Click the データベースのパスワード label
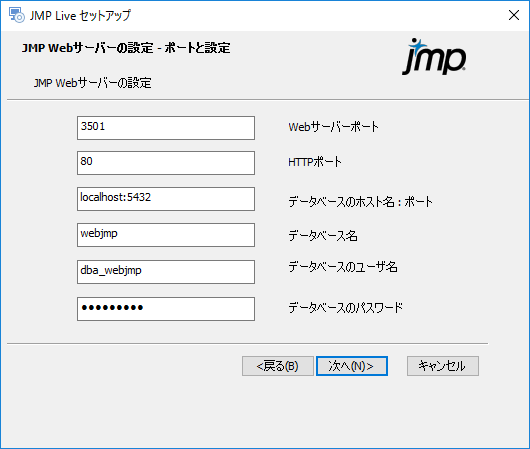The image size is (530, 449). click(345, 308)
